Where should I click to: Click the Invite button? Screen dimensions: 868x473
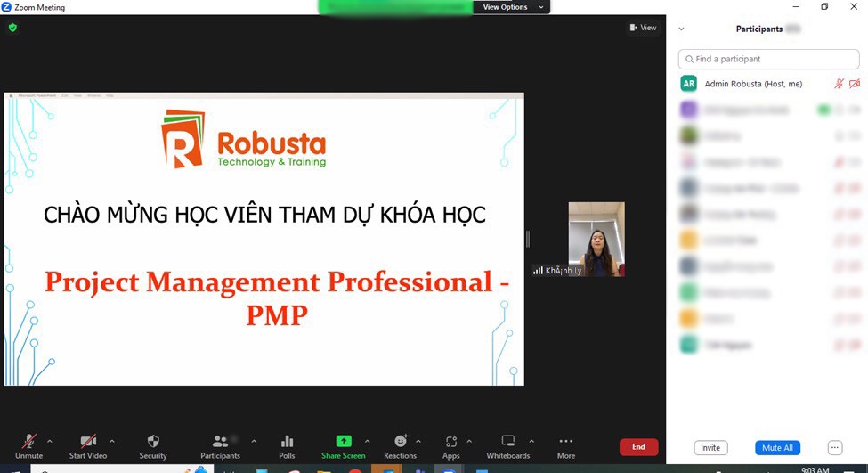pyautogui.click(x=710, y=447)
